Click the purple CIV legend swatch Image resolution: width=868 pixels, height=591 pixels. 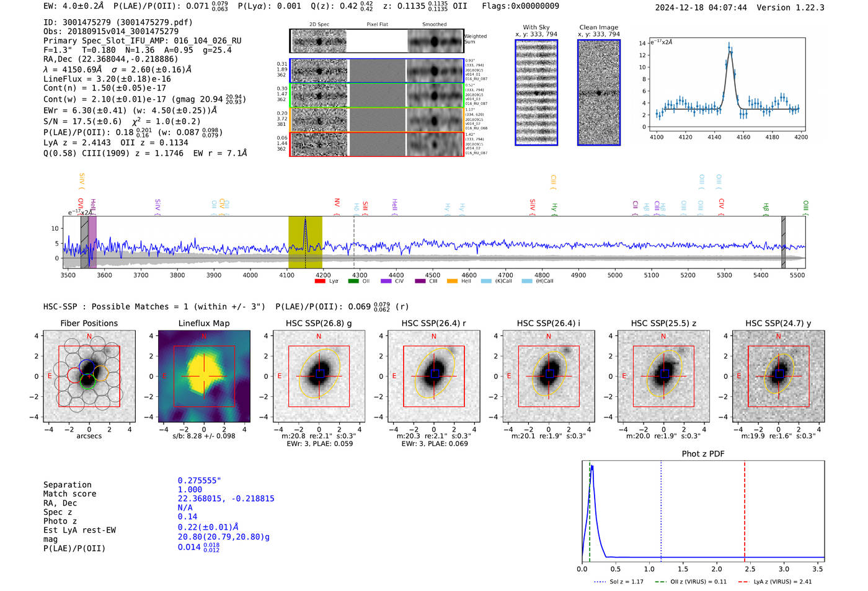(386, 281)
